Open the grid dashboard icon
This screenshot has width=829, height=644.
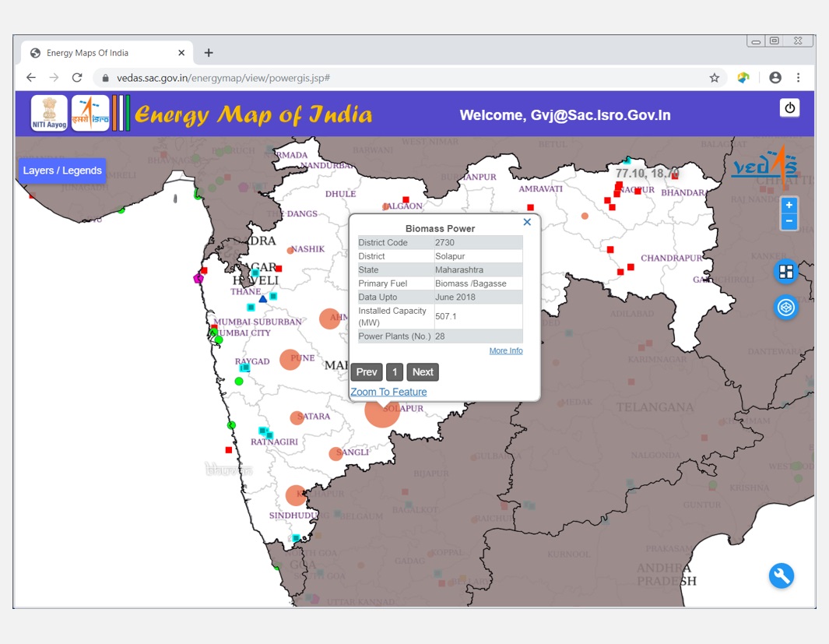pyautogui.click(x=786, y=272)
